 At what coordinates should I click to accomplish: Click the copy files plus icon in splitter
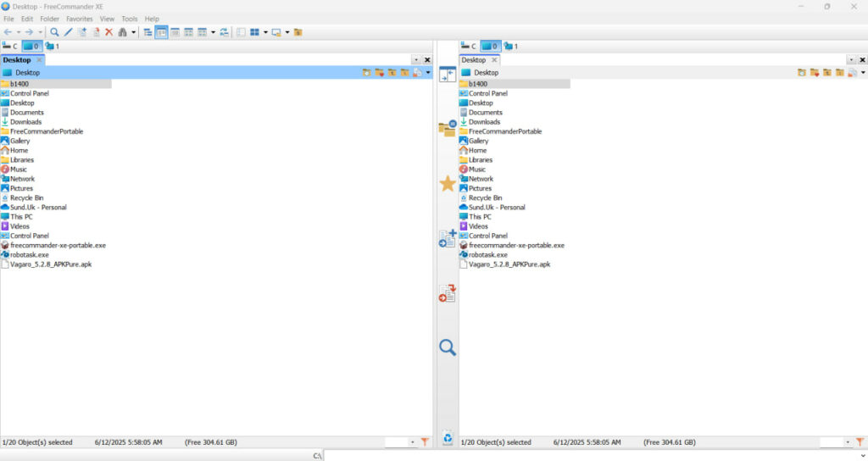pos(448,238)
